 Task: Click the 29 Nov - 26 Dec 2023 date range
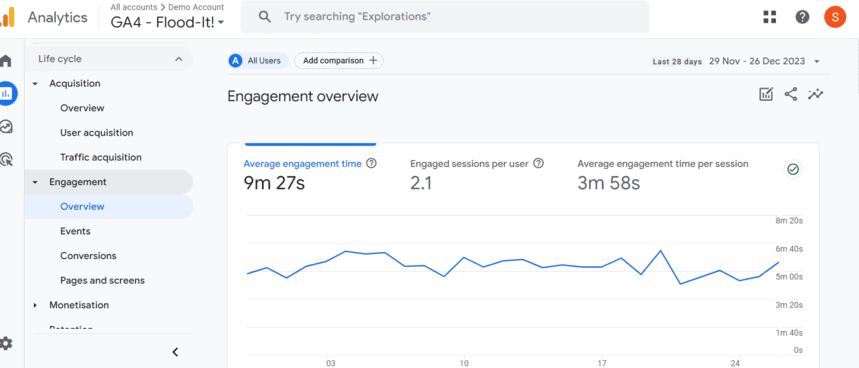757,61
